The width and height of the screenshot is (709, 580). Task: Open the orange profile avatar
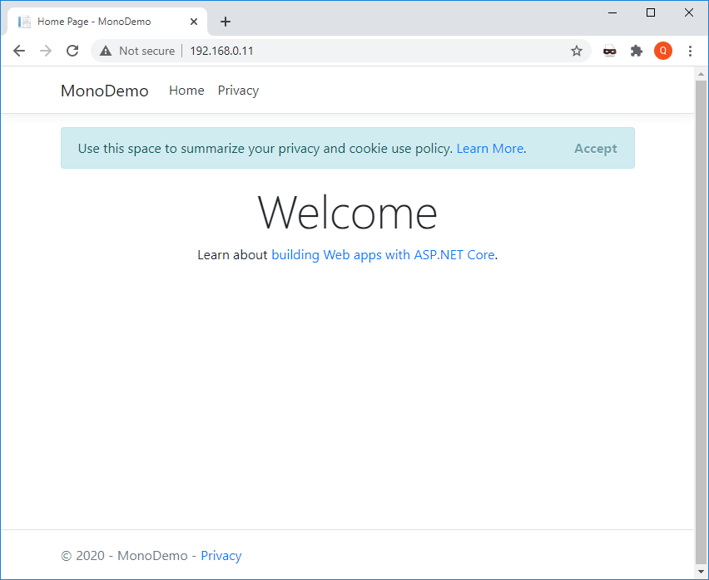pyautogui.click(x=663, y=51)
